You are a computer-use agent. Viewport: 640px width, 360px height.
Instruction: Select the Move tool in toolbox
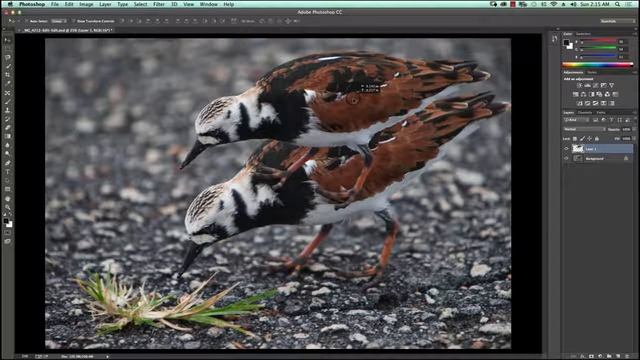(7, 40)
